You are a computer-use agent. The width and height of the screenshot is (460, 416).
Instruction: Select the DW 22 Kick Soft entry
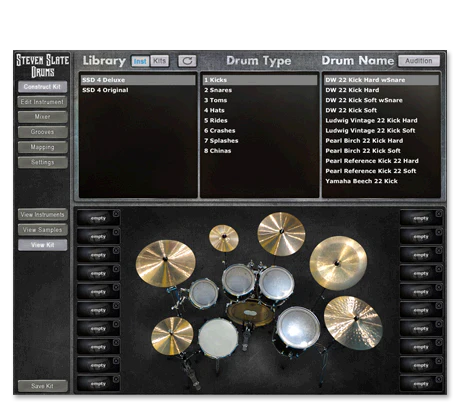(381, 110)
